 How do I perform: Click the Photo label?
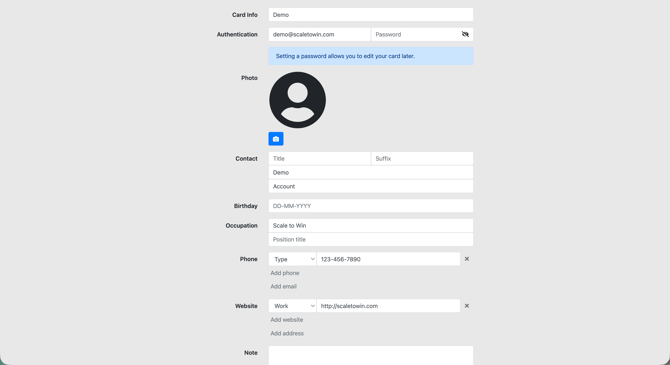click(x=249, y=78)
